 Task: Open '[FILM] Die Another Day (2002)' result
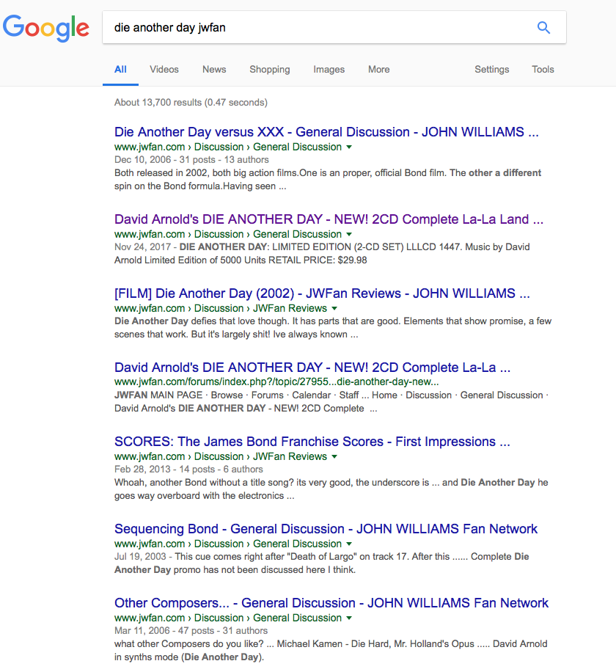tap(322, 293)
